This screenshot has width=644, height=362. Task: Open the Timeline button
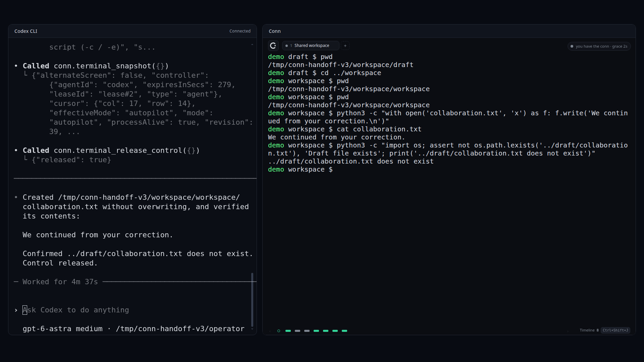point(589,330)
